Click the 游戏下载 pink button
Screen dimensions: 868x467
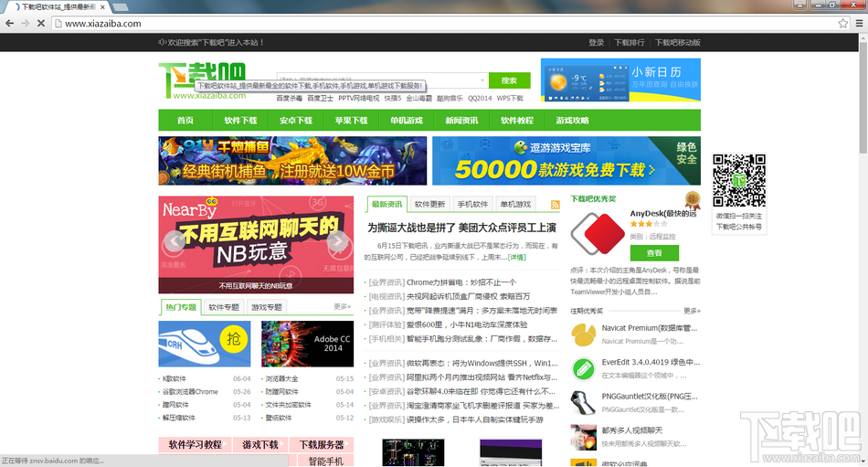click(260, 444)
